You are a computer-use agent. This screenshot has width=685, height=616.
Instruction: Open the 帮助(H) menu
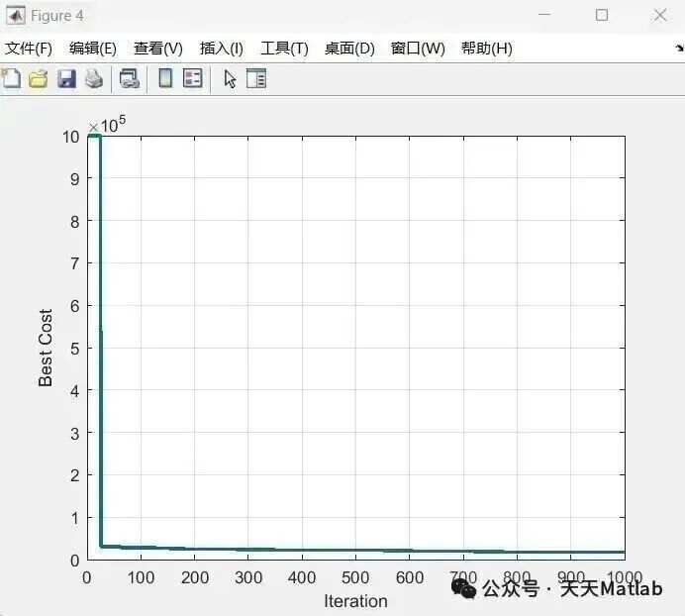pyautogui.click(x=487, y=49)
